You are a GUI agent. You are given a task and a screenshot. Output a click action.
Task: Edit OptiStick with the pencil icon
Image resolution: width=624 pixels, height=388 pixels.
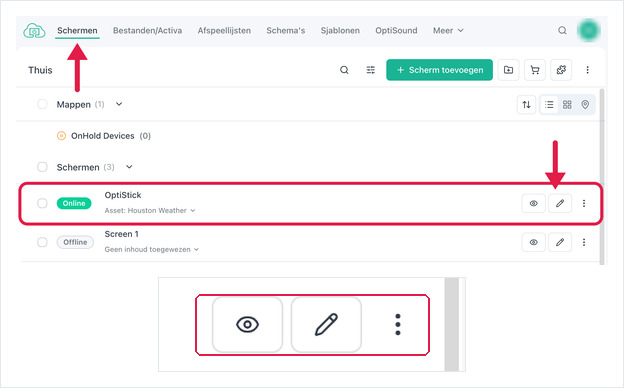[560, 203]
